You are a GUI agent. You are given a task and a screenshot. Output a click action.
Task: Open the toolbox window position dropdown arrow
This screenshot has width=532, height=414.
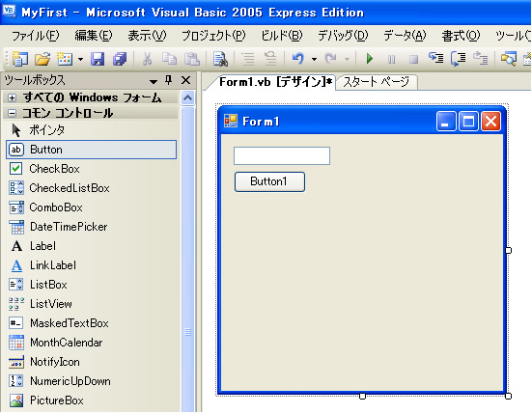[154, 81]
